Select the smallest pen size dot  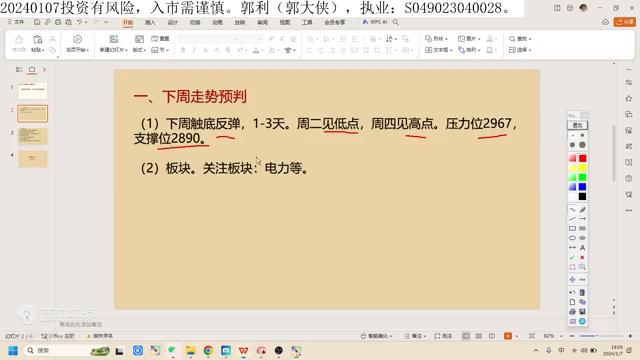(573, 136)
